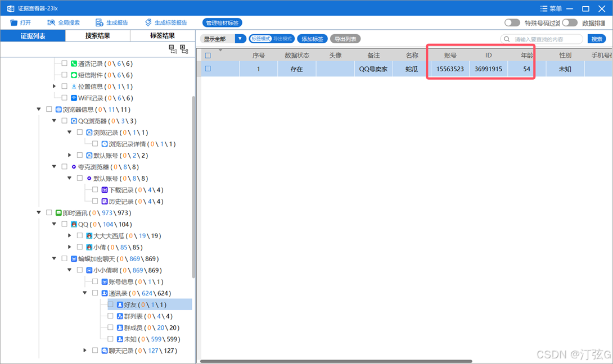Sort by 数据状态 column header
This screenshot has width=613, height=364.
[x=297, y=55]
